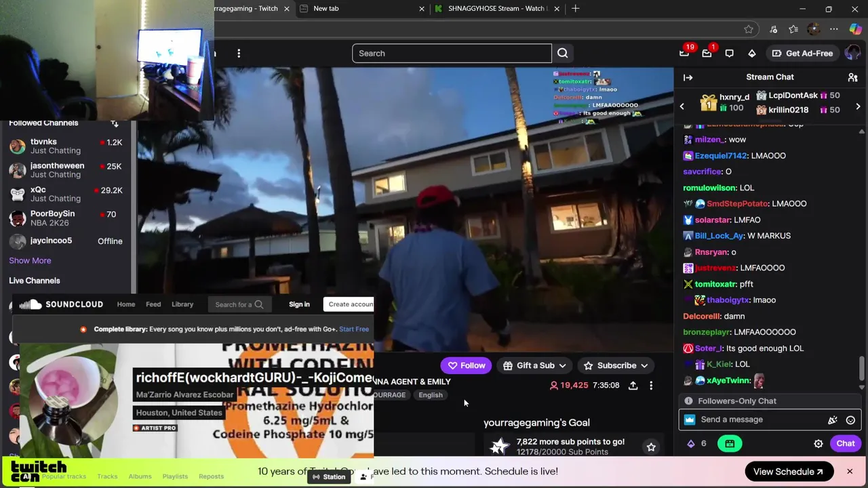Image resolution: width=868 pixels, height=488 pixels.
Task: Focus the Twitch Search input
Action: tap(452, 54)
